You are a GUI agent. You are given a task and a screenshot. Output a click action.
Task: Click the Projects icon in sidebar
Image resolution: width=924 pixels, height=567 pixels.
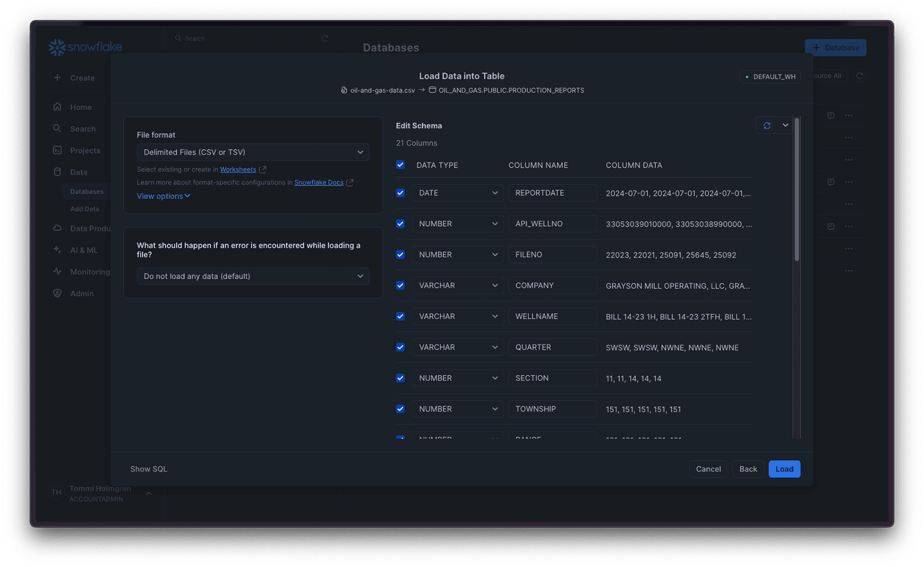(57, 150)
